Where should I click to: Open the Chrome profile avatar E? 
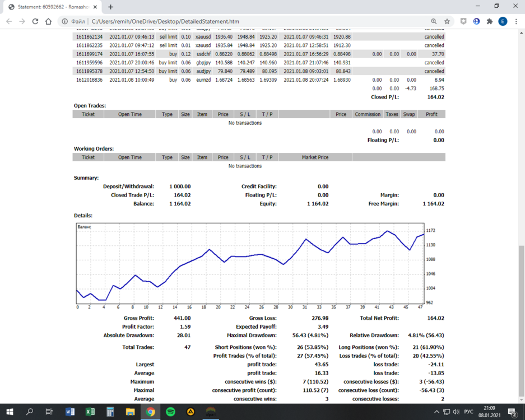coord(503,21)
